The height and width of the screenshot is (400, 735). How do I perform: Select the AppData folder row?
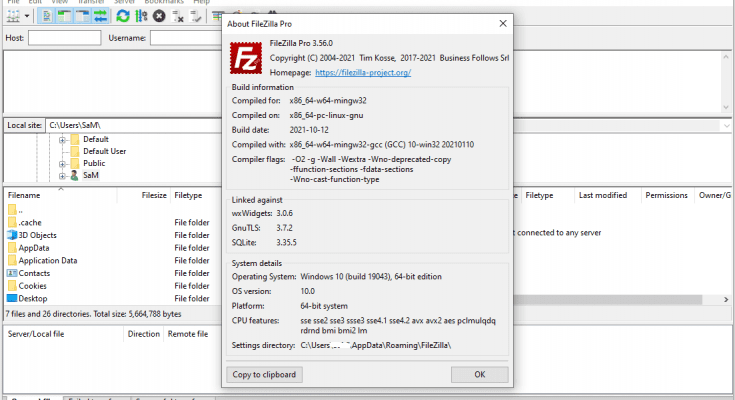click(112, 248)
